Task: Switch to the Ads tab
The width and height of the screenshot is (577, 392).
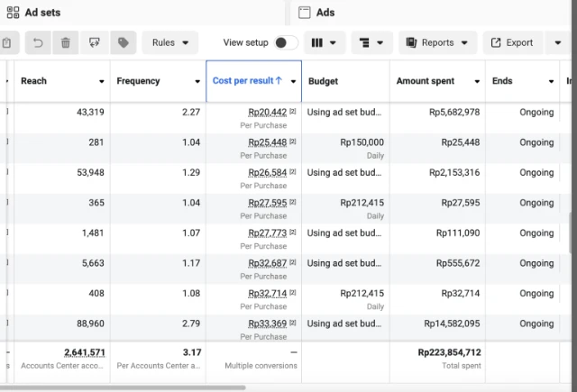Action: pos(325,13)
